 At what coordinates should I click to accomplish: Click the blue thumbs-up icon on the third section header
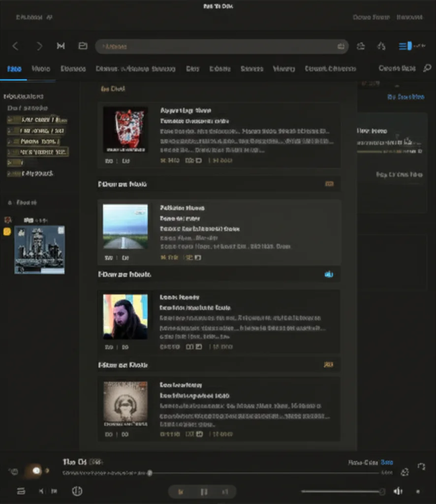pyautogui.click(x=329, y=274)
